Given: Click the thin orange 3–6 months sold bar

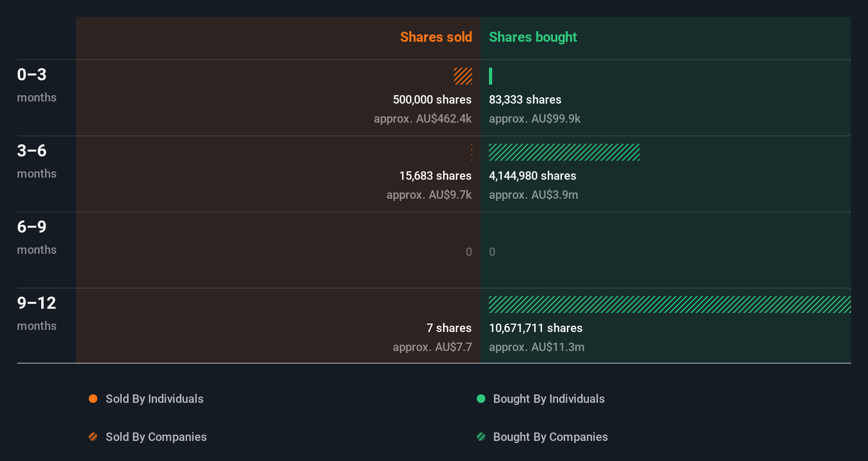Looking at the screenshot, I should (x=472, y=152).
